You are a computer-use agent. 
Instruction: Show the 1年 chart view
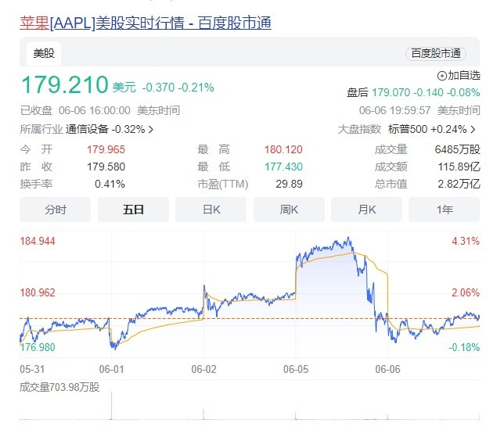445,210
